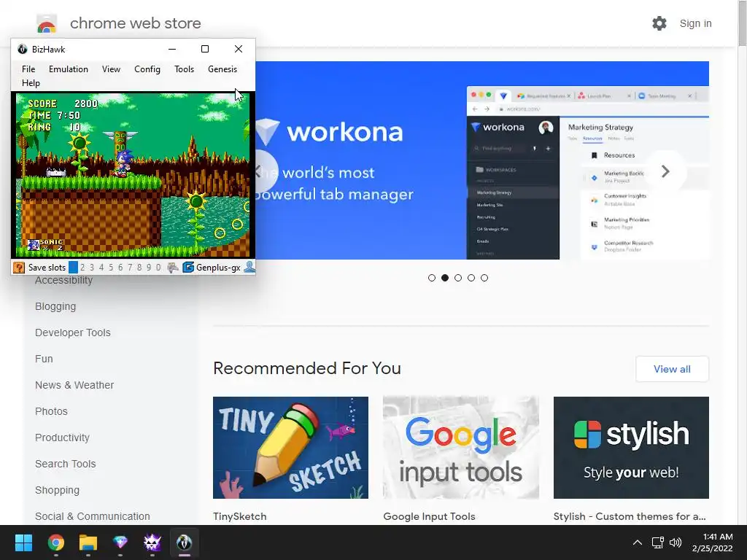Click the Sign in link

(695, 23)
